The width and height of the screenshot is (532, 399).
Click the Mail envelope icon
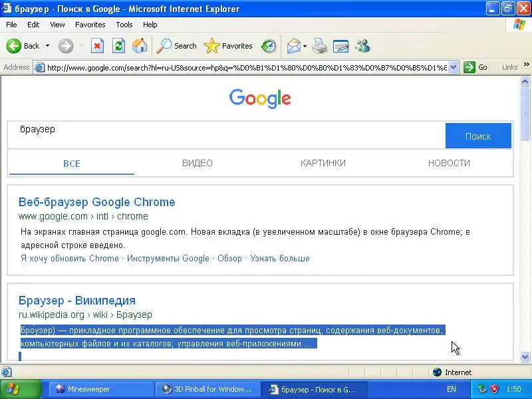pyautogui.click(x=293, y=46)
